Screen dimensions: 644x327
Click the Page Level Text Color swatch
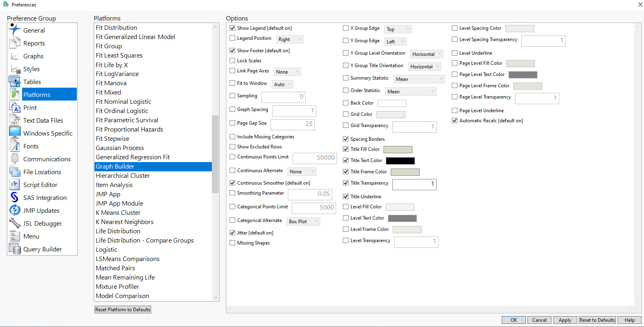point(523,75)
